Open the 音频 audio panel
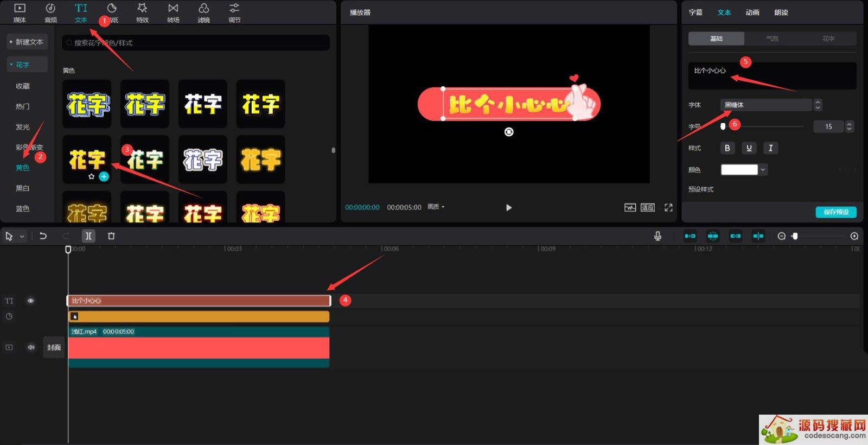This screenshot has height=445, width=868. tap(50, 12)
